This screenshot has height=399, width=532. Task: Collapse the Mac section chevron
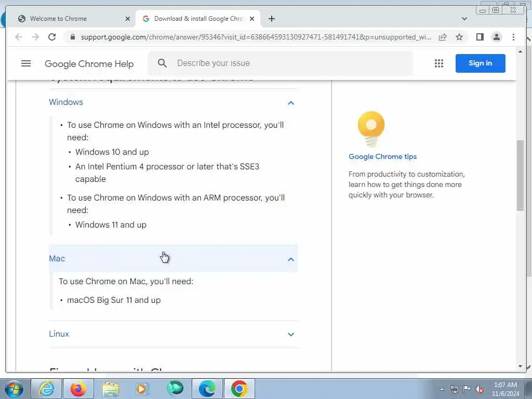pyautogui.click(x=291, y=260)
